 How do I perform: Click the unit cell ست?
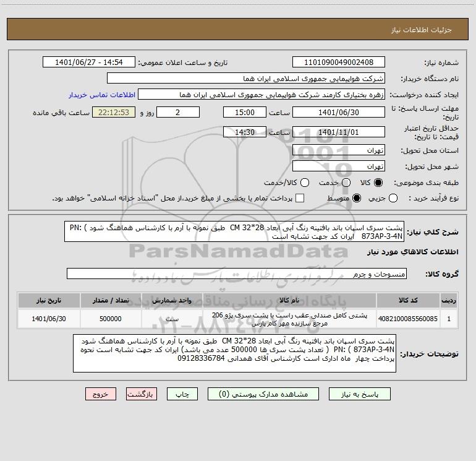(x=172, y=319)
